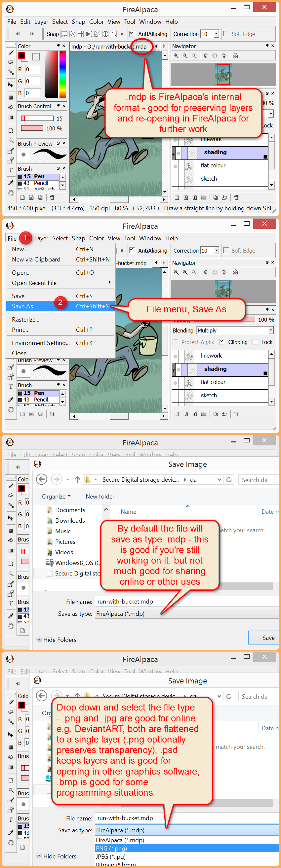Pick the Eyedropper tool in the top window
Viewport: 281px width, 868px height.
point(11,183)
